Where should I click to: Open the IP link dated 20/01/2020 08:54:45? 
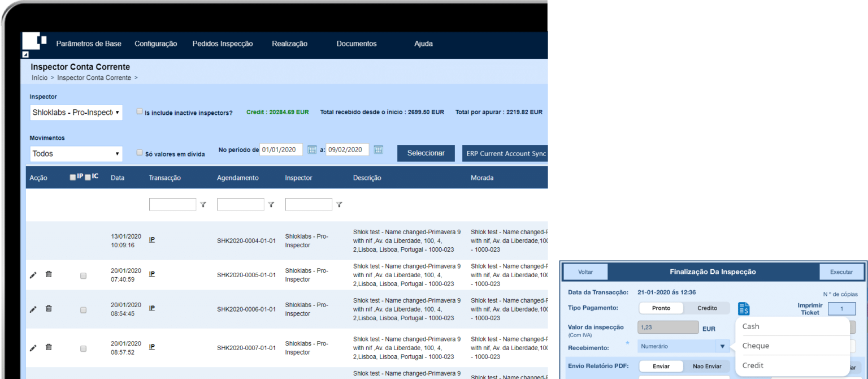152,308
